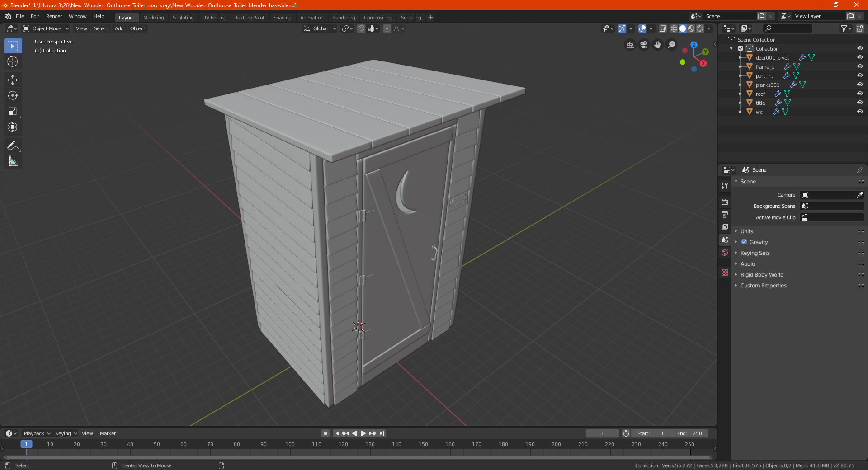
Task: Play animation in reverse
Action: [354, 433]
